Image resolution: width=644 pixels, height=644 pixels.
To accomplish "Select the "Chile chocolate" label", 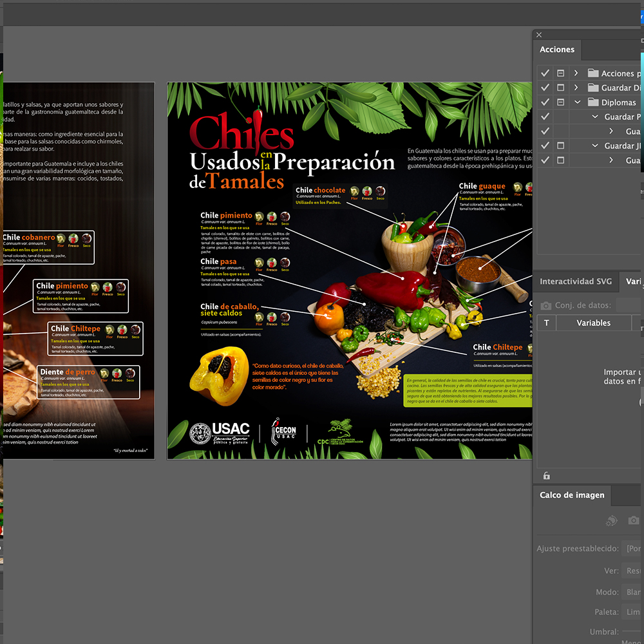I will tap(320, 190).
